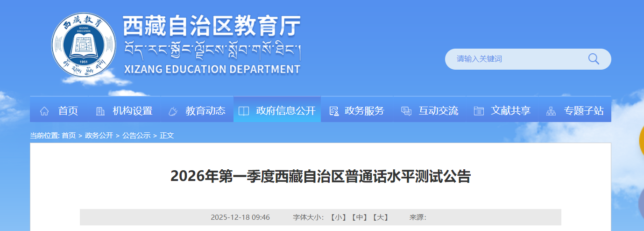This screenshot has width=644, height=231.
Task: Click the 首页 breadcrumb link
Action: click(69, 136)
